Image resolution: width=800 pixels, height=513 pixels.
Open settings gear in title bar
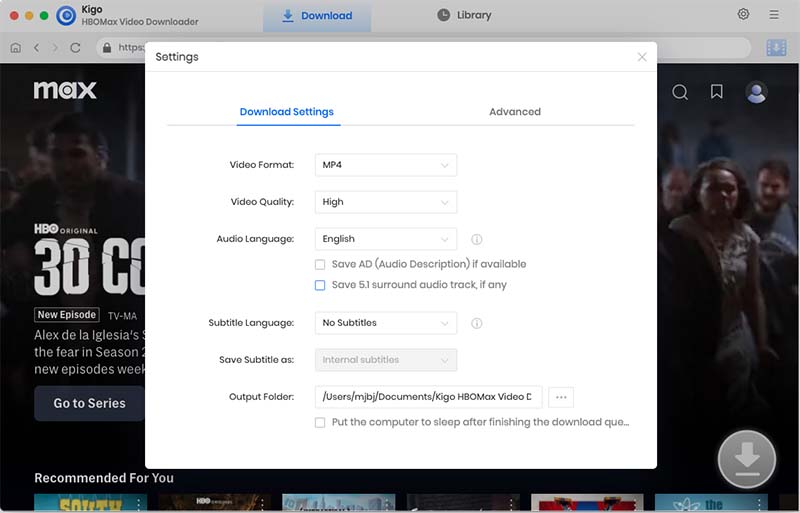click(743, 14)
